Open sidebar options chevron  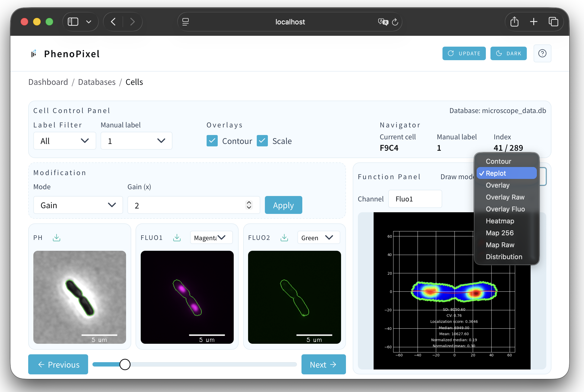(89, 22)
